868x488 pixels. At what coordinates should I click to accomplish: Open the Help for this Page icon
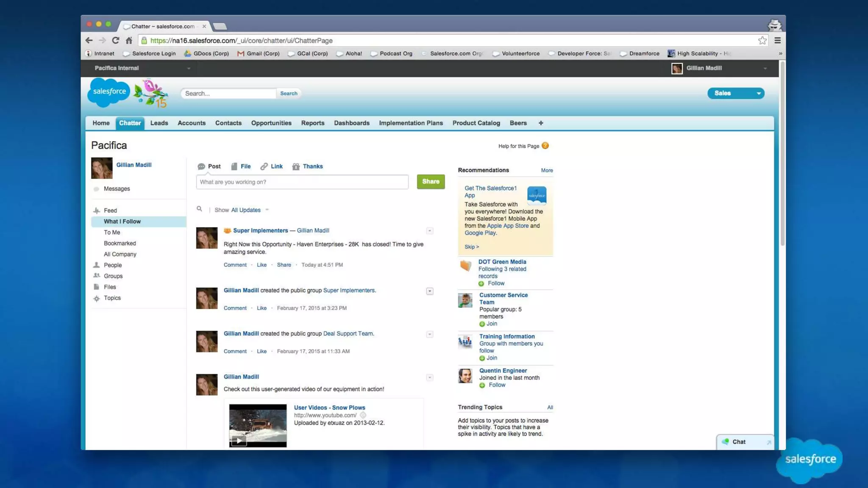point(545,146)
